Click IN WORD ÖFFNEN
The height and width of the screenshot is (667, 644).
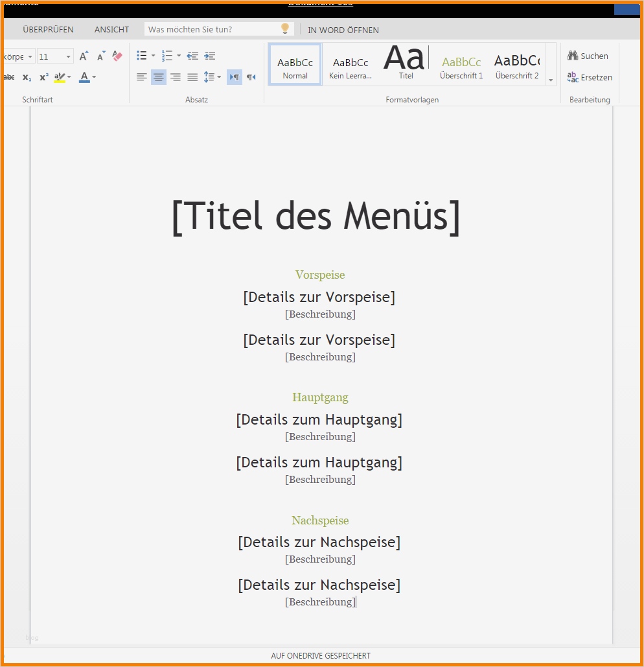tap(343, 30)
